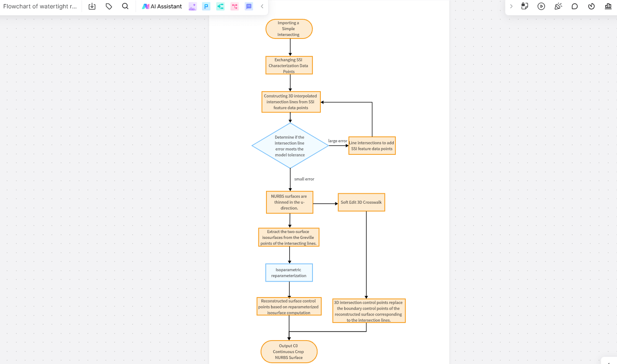Click the 'large error' connector label
The height and width of the screenshot is (364, 617).
(338, 141)
